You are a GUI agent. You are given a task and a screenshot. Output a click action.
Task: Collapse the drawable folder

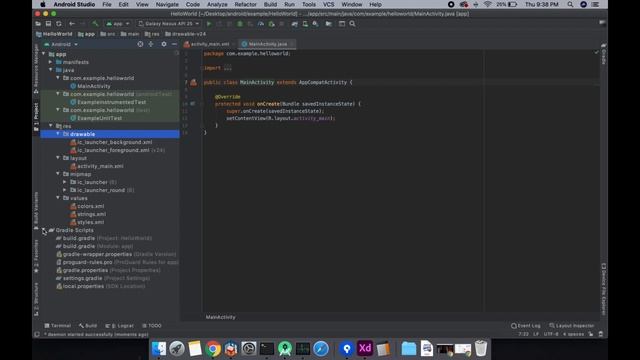(58, 134)
